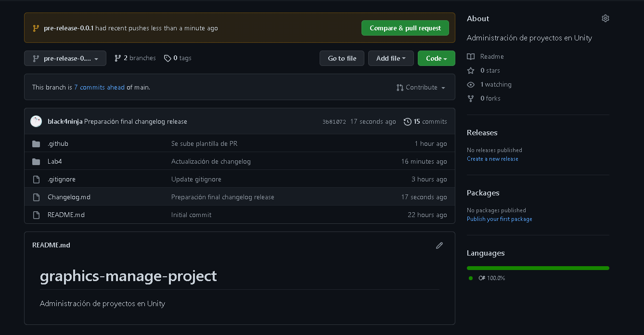Screen dimensions: 644x335
Task: Click the 16 minutes ago timestamp
Action: point(424,162)
